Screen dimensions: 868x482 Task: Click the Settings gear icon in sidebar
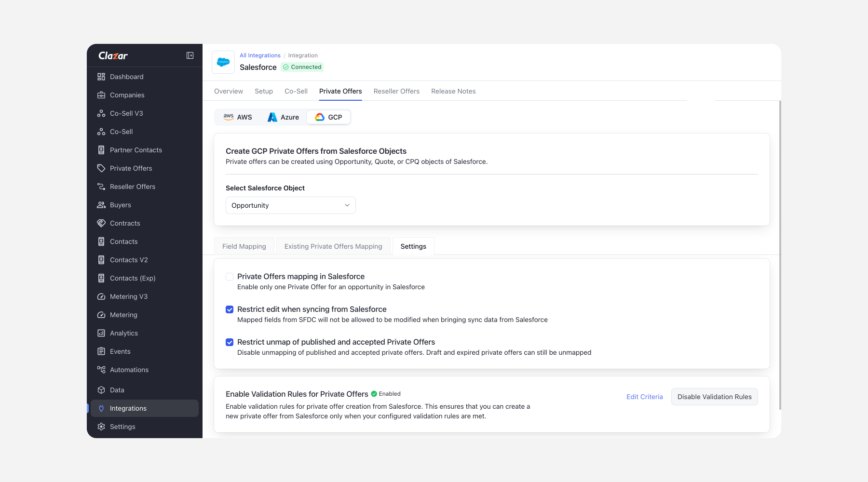[x=101, y=427]
